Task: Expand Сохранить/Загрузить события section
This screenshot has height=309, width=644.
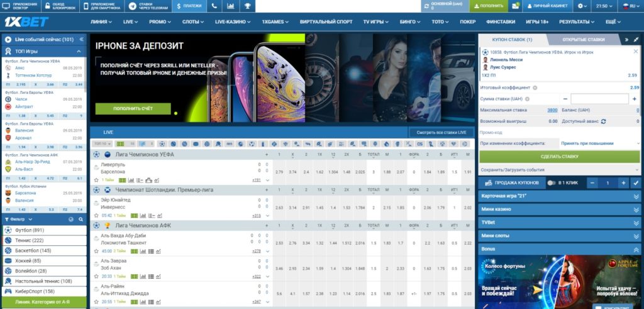Action: tap(560, 170)
